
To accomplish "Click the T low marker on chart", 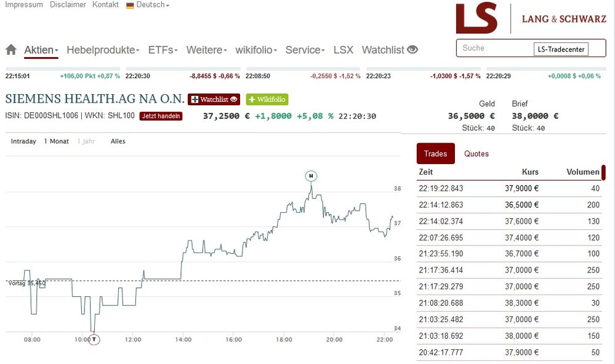I will (x=94, y=339).
